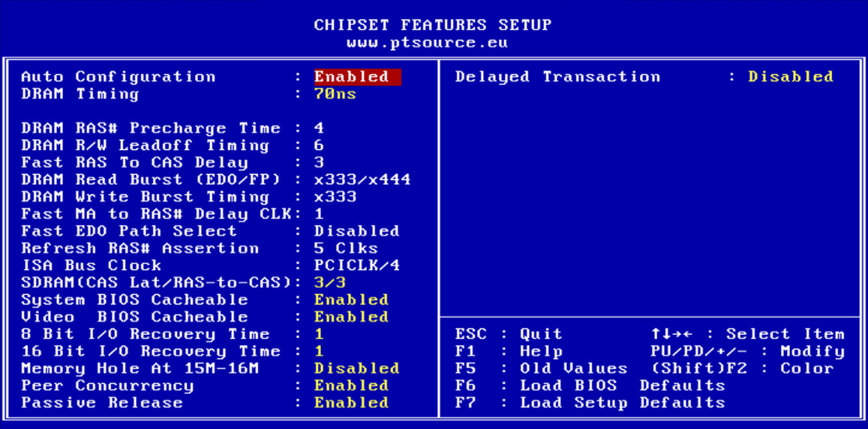Click the Passive Release label

click(102, 403)
